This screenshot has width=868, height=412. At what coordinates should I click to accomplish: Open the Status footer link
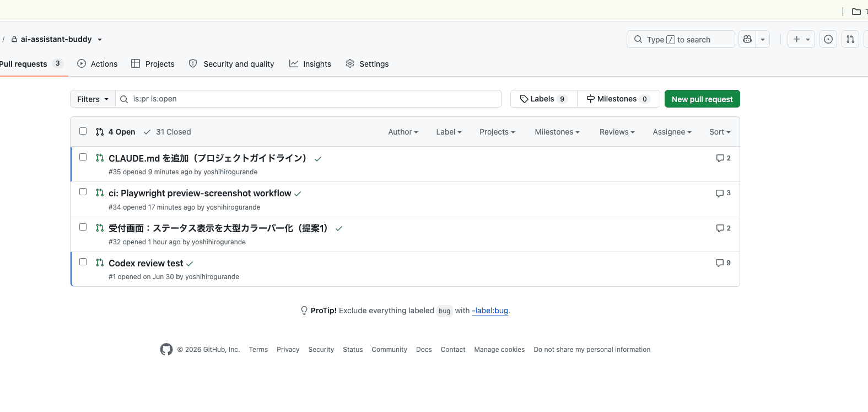[353, 350]
